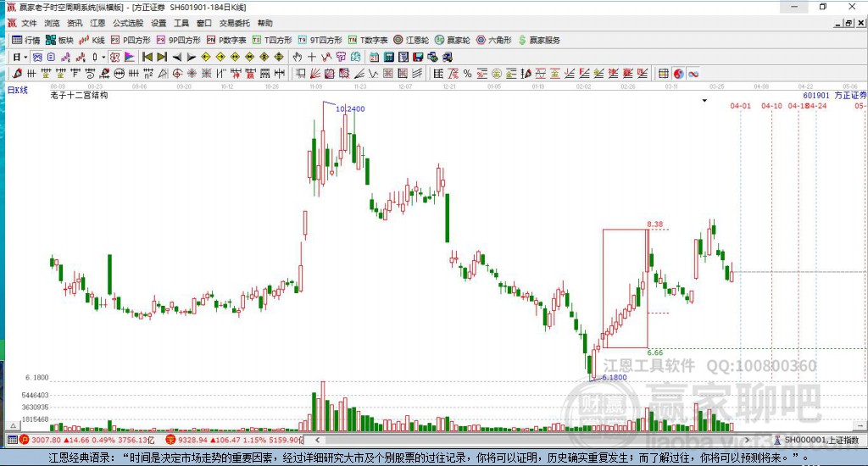Viewport: 868px width, 466px height.
Task: Open the T四方形 tool
Action: (x=272, y=40)
